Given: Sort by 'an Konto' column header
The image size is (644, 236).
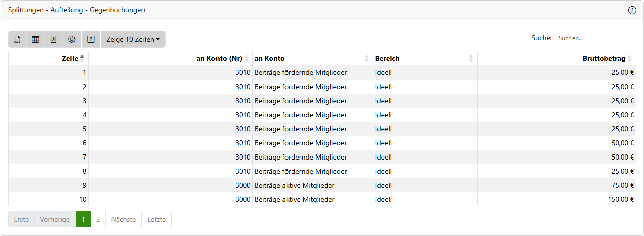Looking at the screenshot, I should (269, 58).
